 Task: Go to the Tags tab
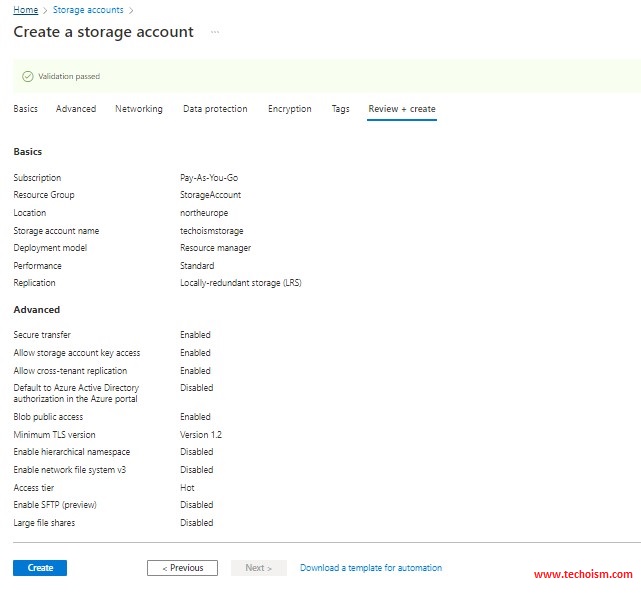pyautogui.click(x=341, y=109)
